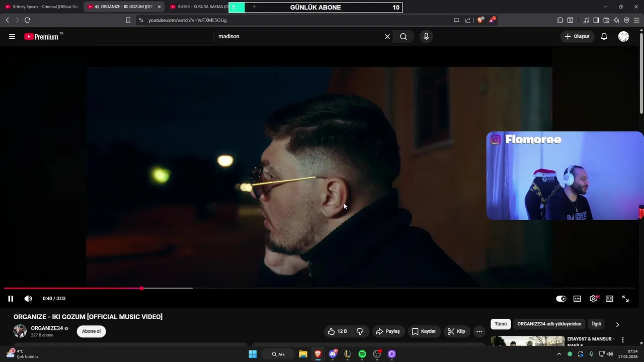Open browser extensions puzzle icon
Screen dimensions: 644x362
560,20
